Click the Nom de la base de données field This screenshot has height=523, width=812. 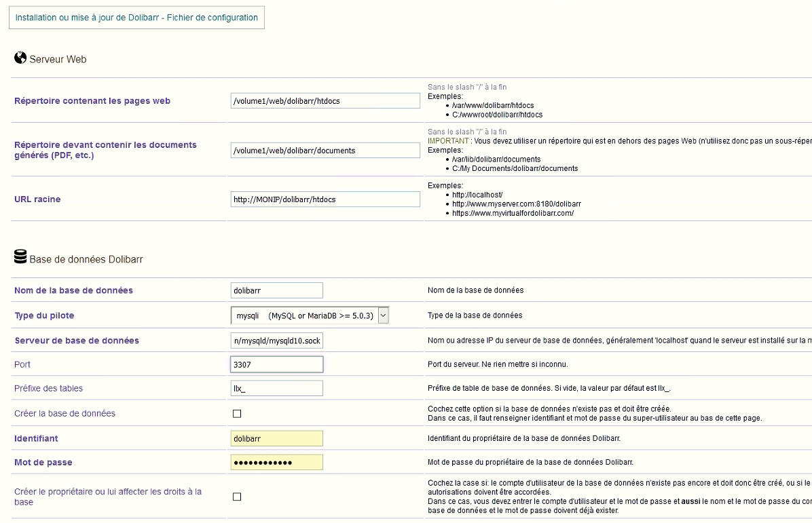[276, 291]
